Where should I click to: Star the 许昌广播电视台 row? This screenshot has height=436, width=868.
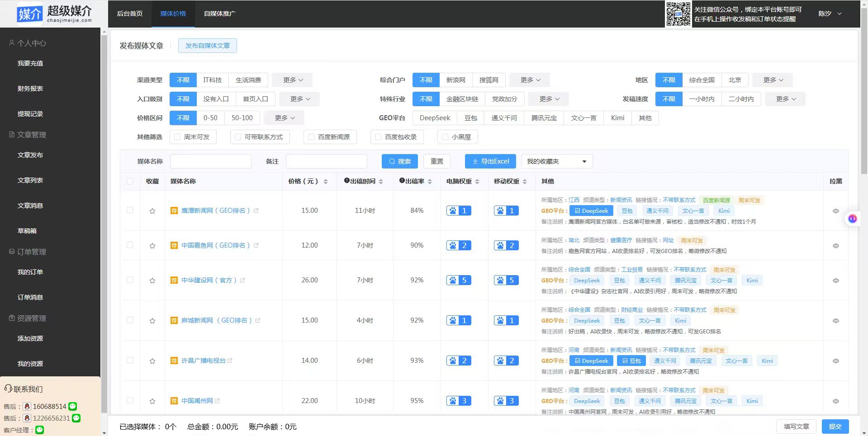(x=152, y=361)
